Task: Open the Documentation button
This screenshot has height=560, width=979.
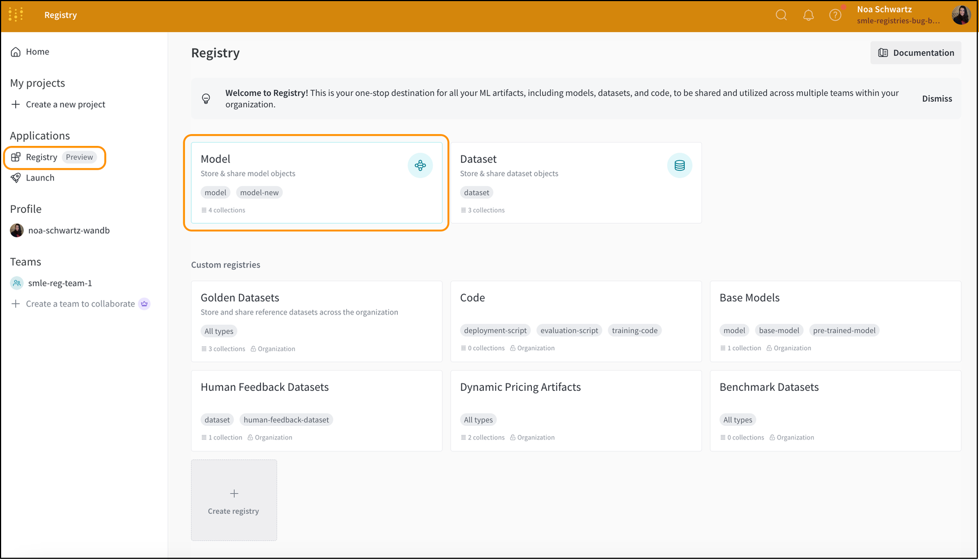Action: tap(915, 53)
